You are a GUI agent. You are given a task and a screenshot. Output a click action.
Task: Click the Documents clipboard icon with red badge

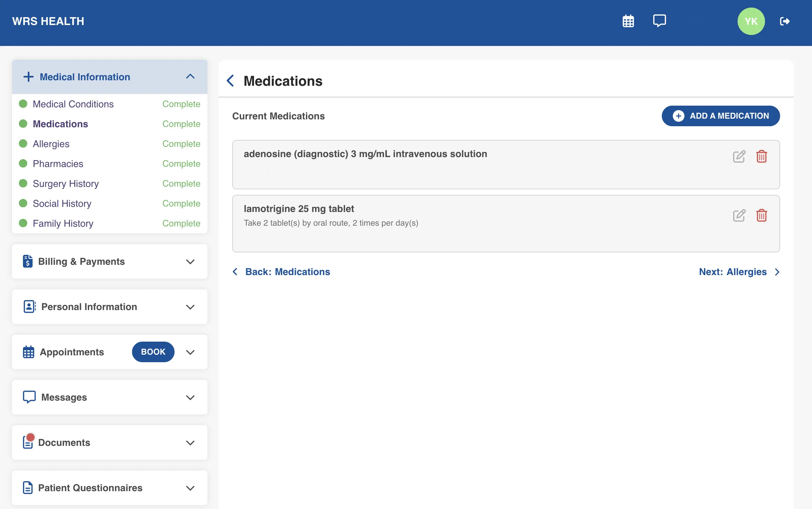29,441
